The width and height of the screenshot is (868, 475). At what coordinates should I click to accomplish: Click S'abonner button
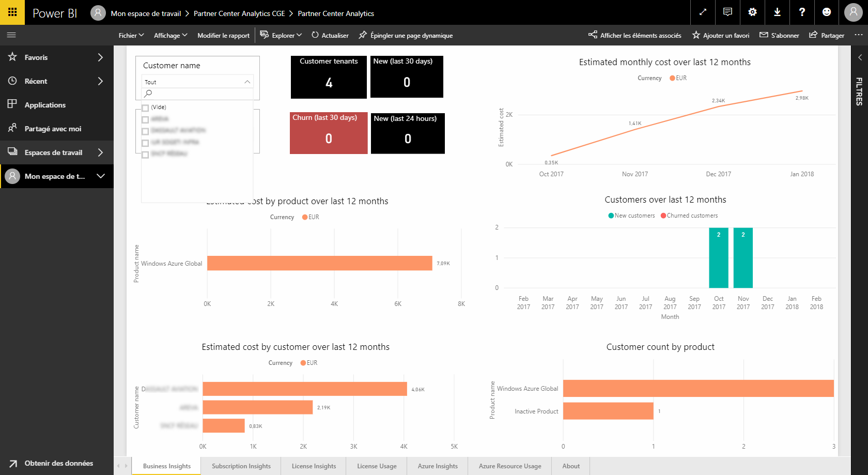(779, 35)
